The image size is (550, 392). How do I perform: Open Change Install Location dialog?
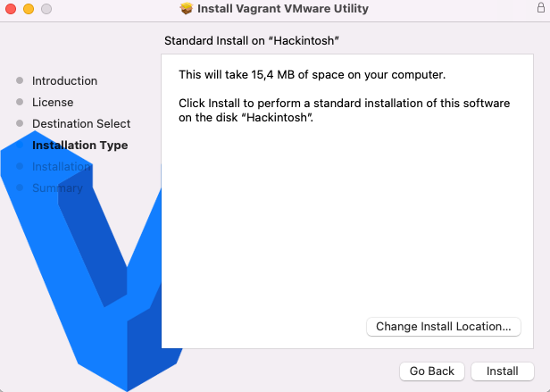[x=444, y=327]
